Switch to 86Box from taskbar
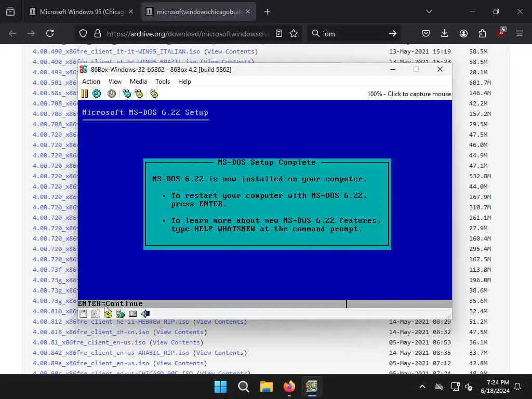 (x=312, y=387)
